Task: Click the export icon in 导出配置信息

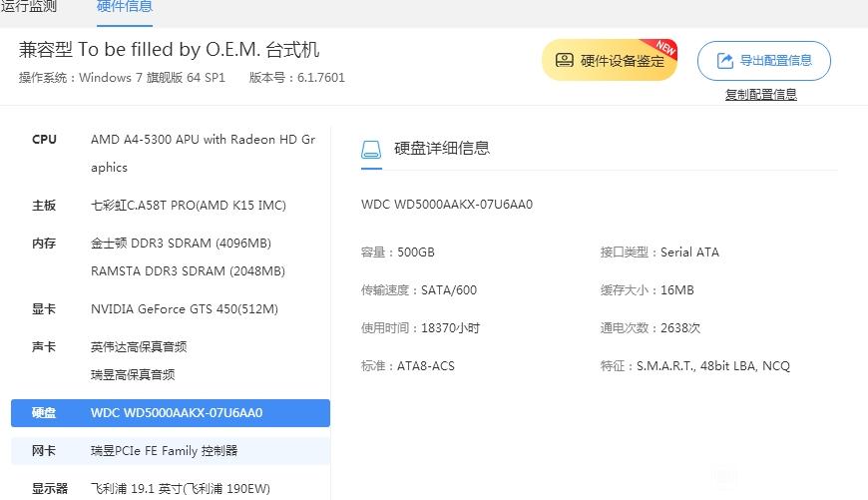Action: 725,60
